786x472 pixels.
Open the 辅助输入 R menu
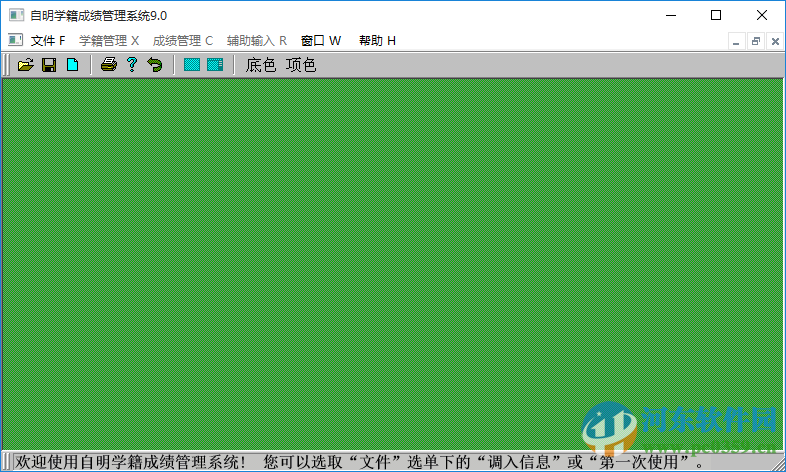(x=257, y=41)
